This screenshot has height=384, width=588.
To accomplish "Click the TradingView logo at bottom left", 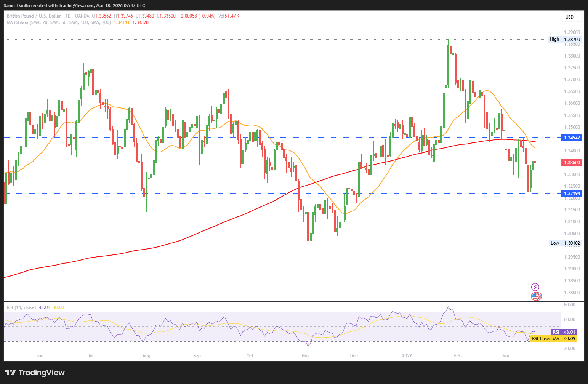I will tap(35, 373).
